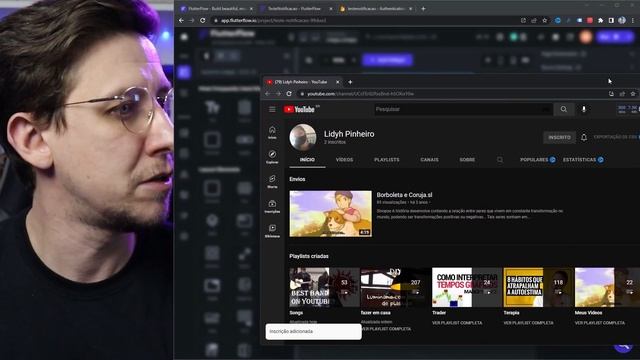Reload the FlutterFlow browser page

[202, 20]
